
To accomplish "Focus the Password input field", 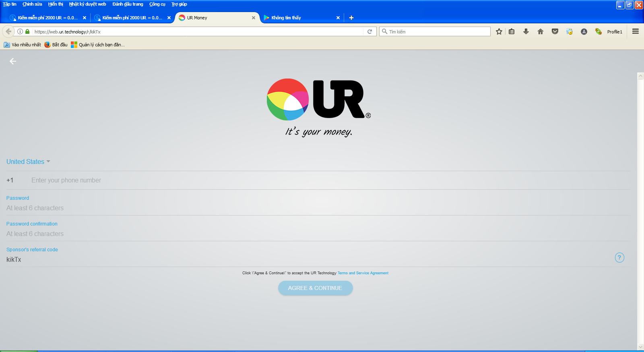I will [x=318, y=208].
